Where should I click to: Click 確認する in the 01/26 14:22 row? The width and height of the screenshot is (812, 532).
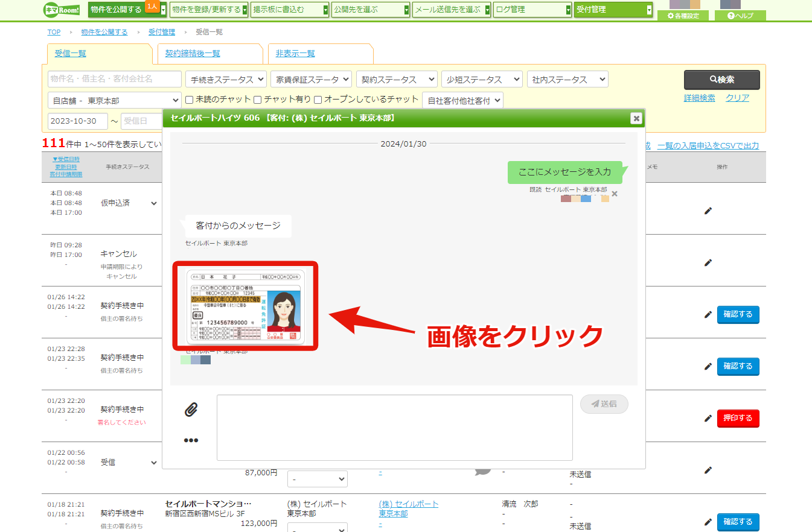[738, 314]
